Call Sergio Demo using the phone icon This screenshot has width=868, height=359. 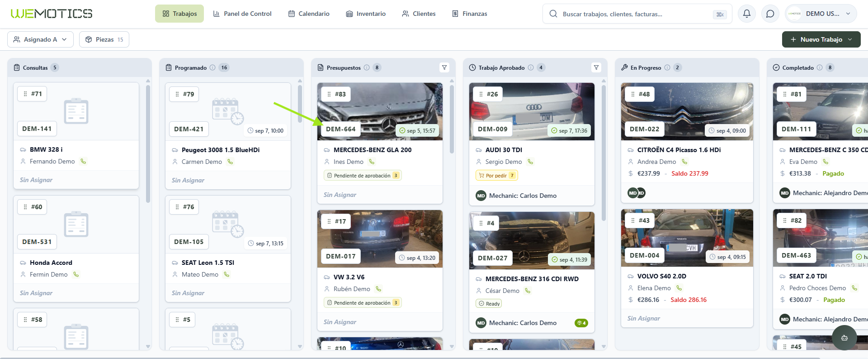pyautogui.click(x=530, y=162)
